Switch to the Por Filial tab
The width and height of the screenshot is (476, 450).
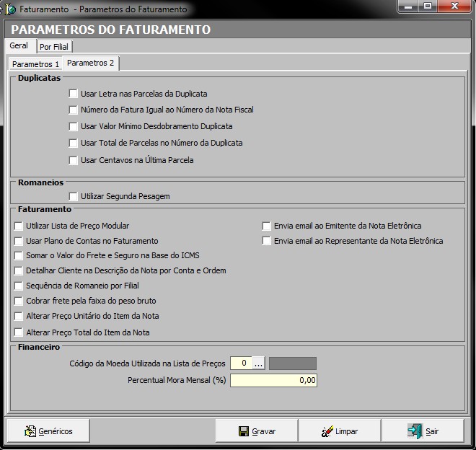[x=55, y=47]
